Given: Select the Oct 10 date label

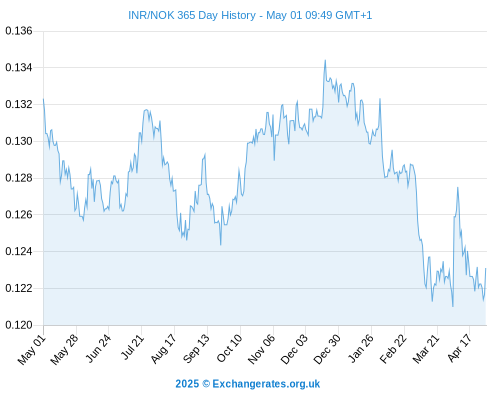Looking at the screenshot, I should coord(229,348).
